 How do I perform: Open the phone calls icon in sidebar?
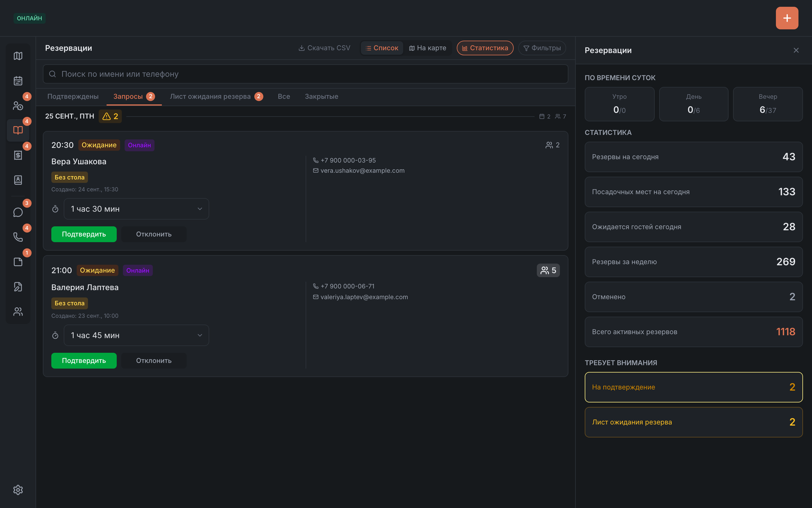[x=18, y=237]
